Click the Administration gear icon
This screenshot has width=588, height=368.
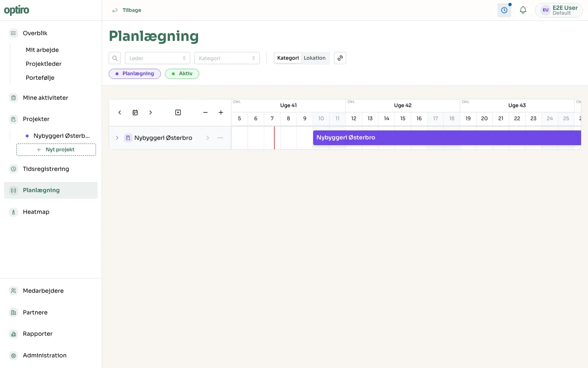[13, 355]
